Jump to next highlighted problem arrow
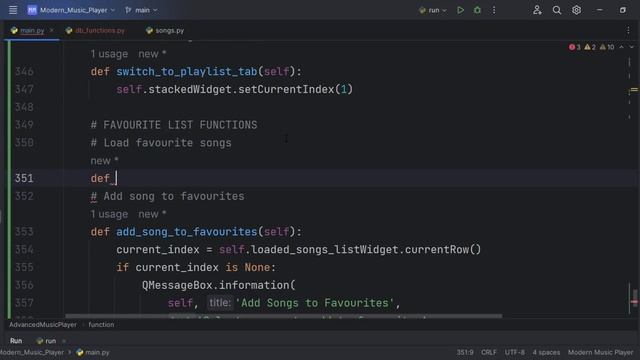 point(631,47)
